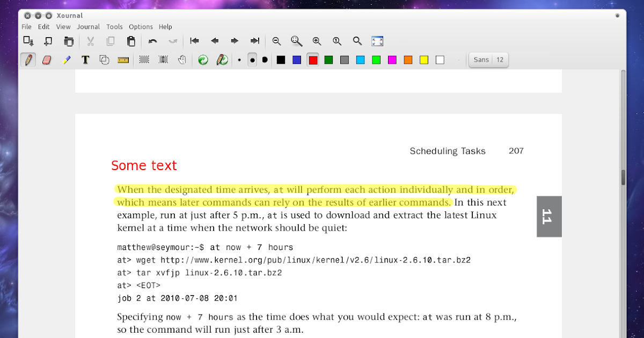Click the Default Pen icon
Viewport: 644px width, 338px height.
222,60
